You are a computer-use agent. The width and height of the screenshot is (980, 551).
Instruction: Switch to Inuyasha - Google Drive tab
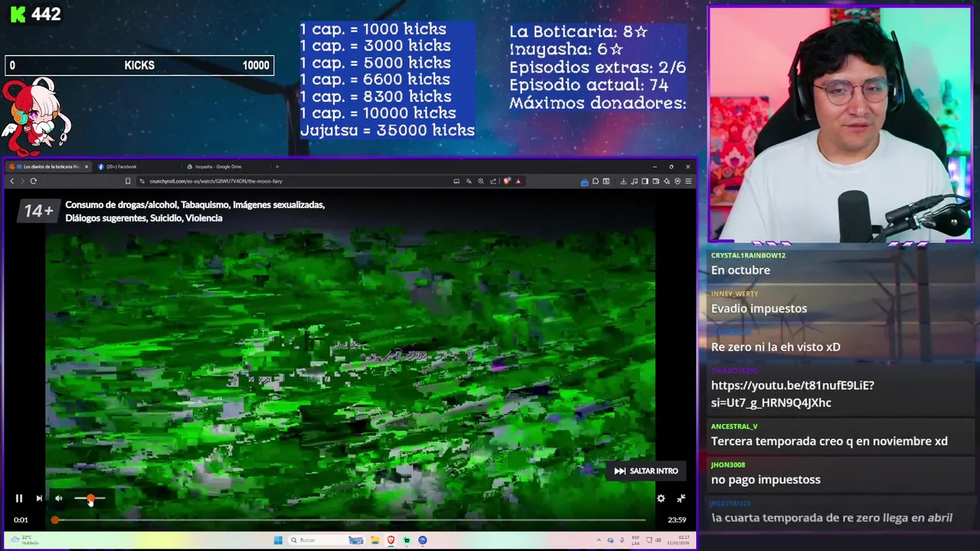(x=226, y=166)
